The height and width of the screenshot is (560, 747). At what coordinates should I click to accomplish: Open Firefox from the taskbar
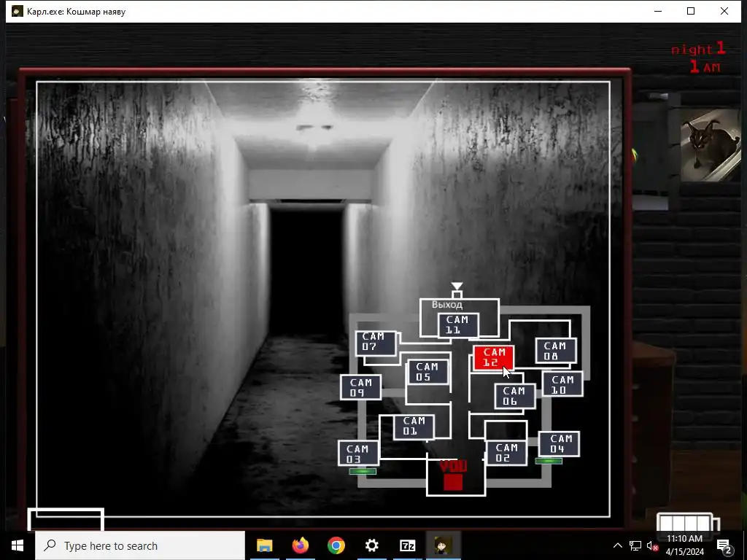(x=300, y=545)
